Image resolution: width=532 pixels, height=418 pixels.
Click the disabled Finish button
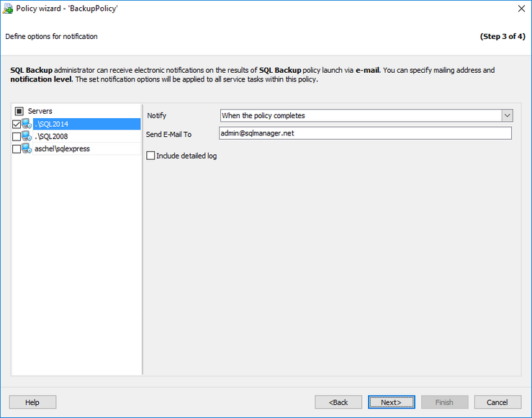click(444, 402)
